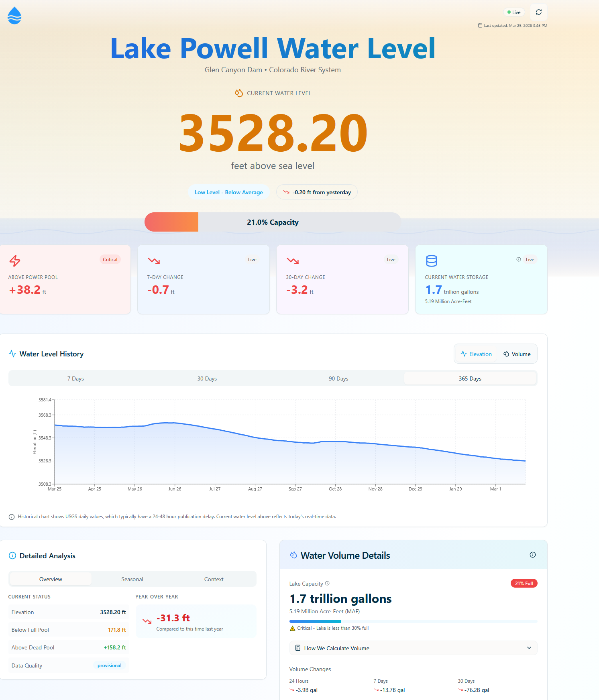Screen dimensions: 599x700
Task: Click the Low Level - Below Average badge
Action: tap(228, 192)
